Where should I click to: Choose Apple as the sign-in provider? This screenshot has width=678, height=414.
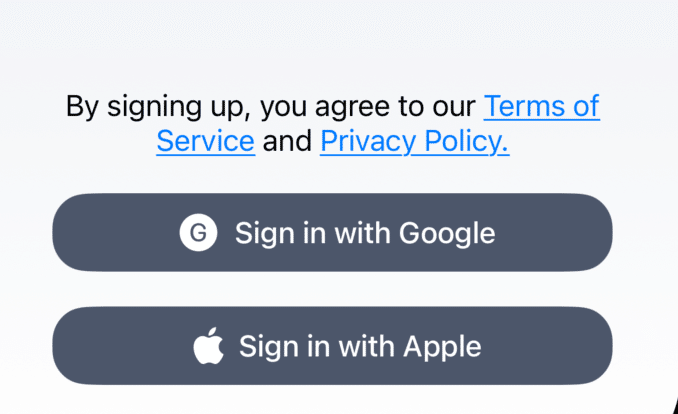[332, 346]
